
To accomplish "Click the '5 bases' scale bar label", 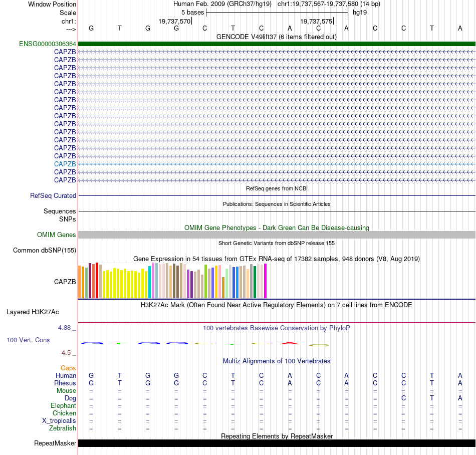I will (x=193, y=13).
